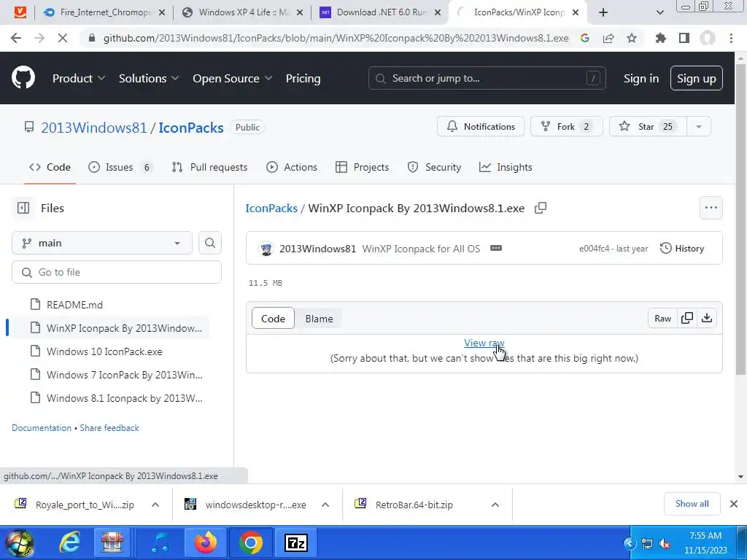Image resolution: width=747 pixels, height=560 pixels.
Task: Open the Chrome extensions puzzle icon
Action: pos(661,38)
